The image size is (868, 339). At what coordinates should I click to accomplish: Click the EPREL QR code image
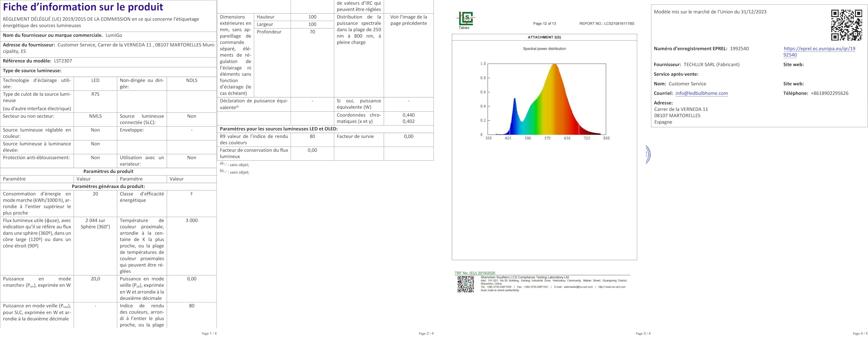click(846, 25)
